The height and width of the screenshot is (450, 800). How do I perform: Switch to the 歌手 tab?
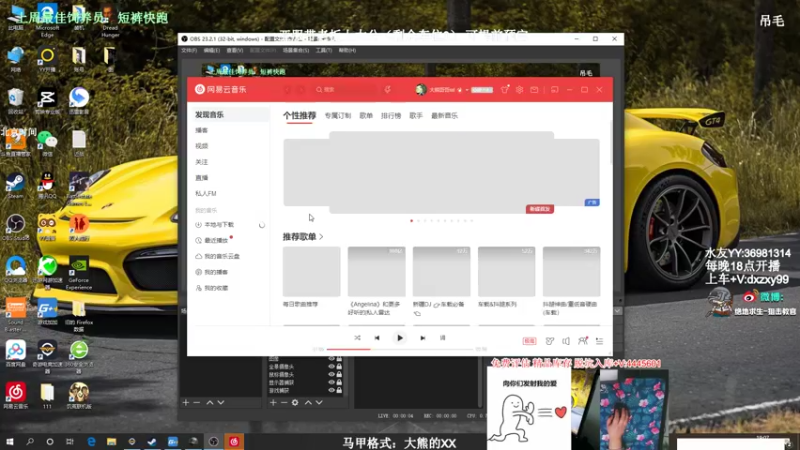tap(416, 116)
